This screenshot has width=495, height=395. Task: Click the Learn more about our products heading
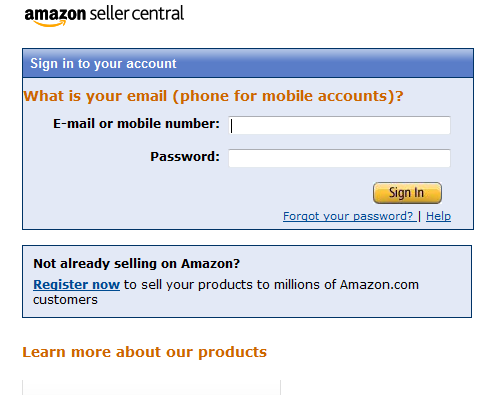(145, 352)
